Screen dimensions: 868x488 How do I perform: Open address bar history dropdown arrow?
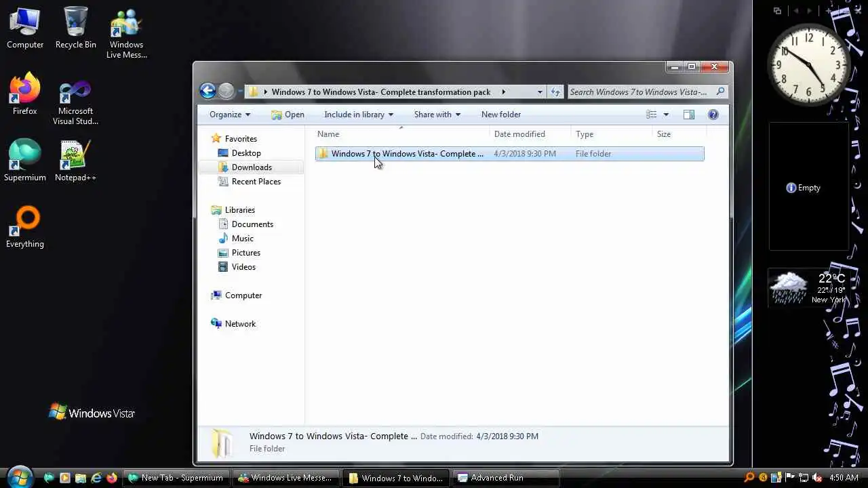(540, 91)
